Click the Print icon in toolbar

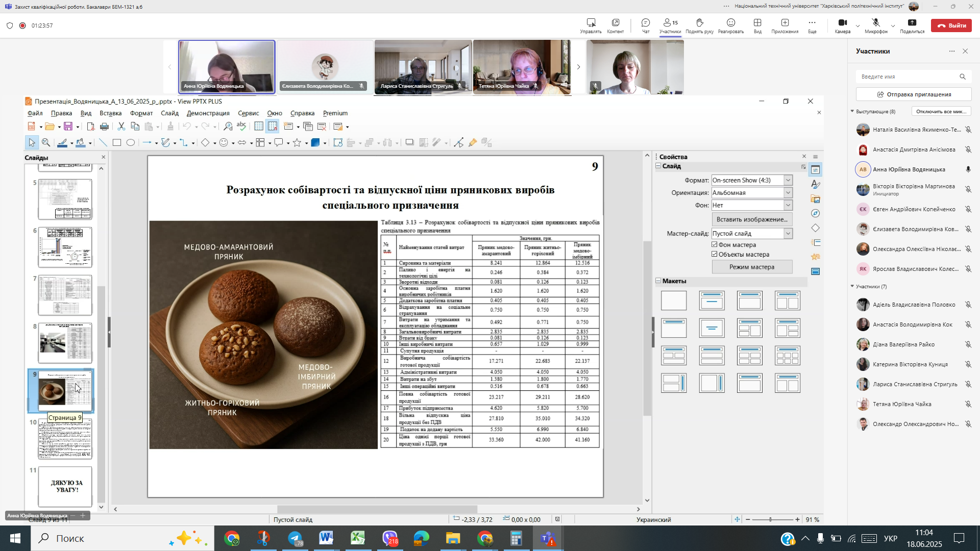pyautogui.click(x=104, y=127)
